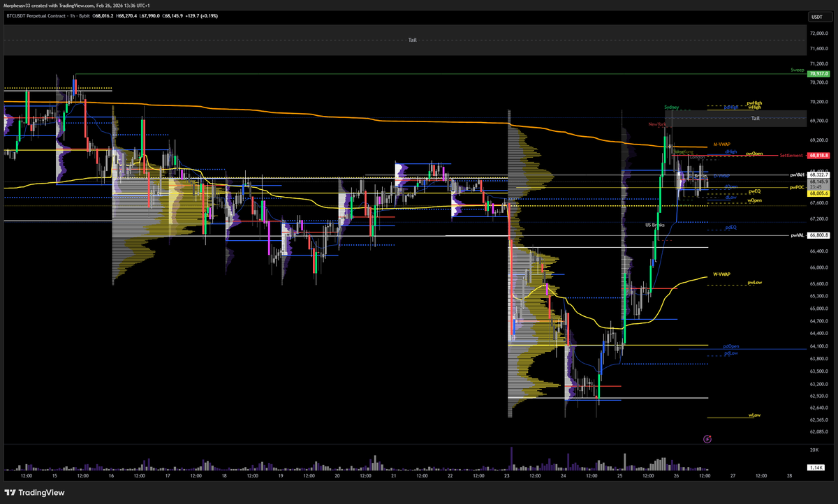Click date 23 on the time axis
The image size is (838, 504).
pos(507,475)
